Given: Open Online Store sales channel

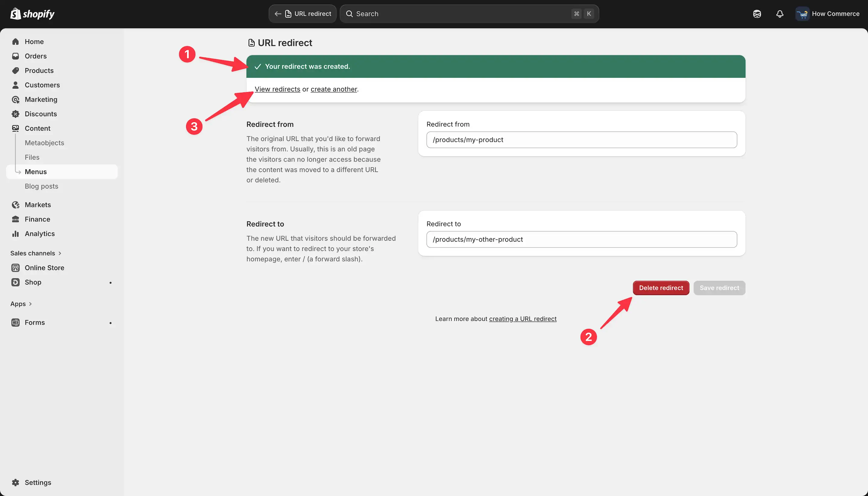Looking at the screenshot, I should (x=62, y=268).
